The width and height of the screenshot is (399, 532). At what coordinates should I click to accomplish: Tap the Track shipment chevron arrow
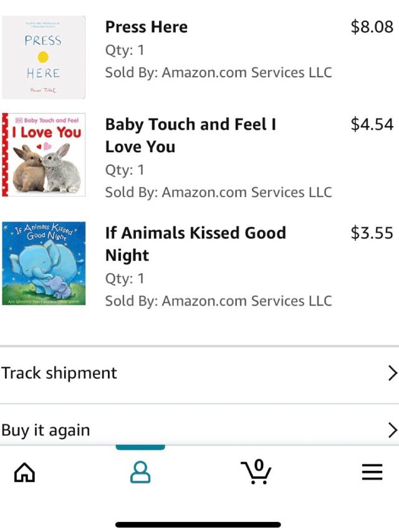click(x=392, y=374)
